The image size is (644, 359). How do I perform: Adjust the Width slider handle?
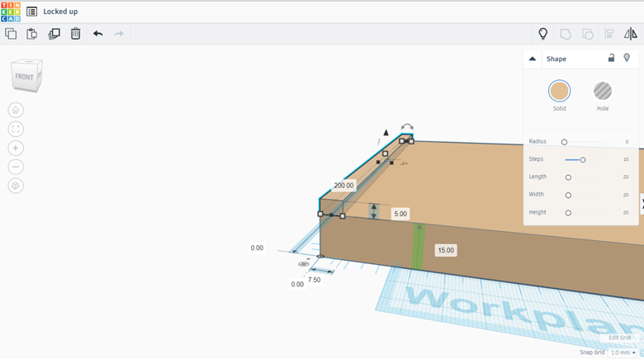(x=568, y=195)
